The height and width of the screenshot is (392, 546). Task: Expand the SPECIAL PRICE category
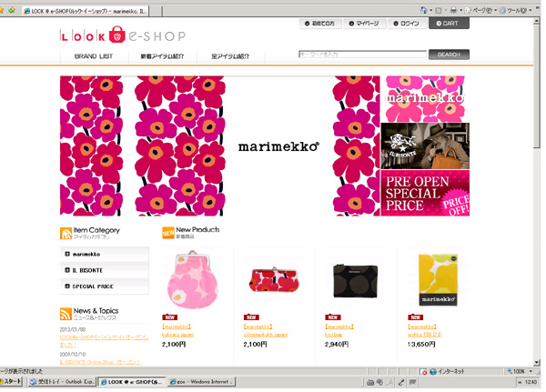[104, 286]
